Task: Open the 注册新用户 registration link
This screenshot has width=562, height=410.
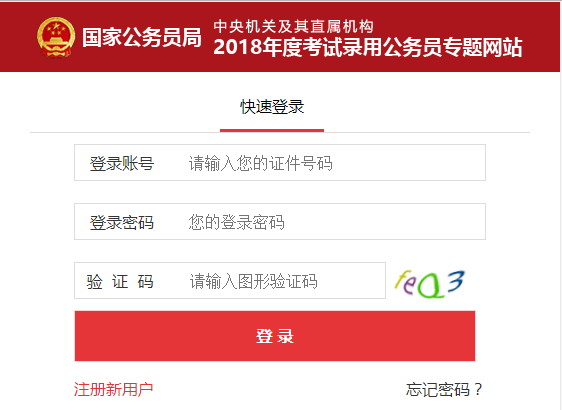Action: point(114,389)
